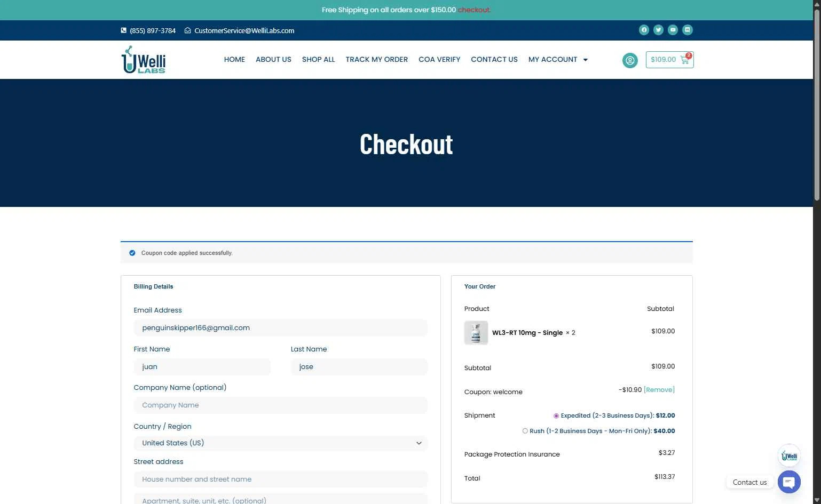
Task: Click the Company Name field
Action: point(281,405)
